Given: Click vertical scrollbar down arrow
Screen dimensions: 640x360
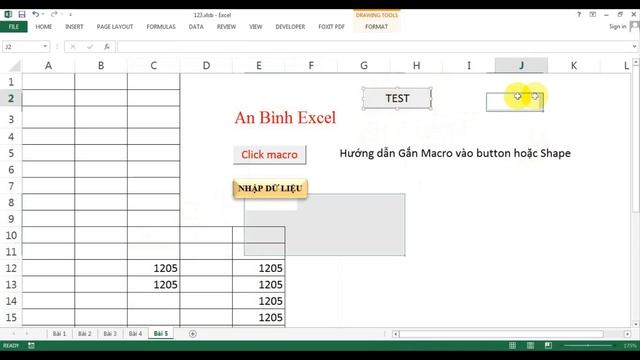Looking at the screenshot, I should click(x=636, y=324).
